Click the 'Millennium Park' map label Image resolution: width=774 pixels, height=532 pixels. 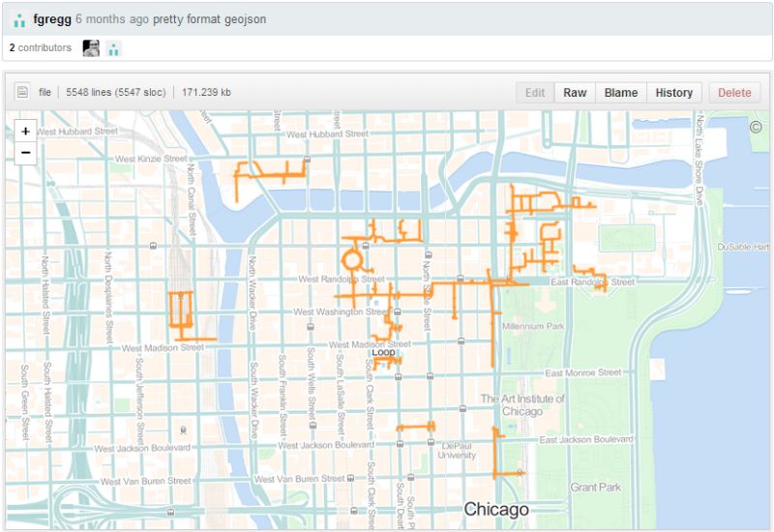tap(533, 326)
